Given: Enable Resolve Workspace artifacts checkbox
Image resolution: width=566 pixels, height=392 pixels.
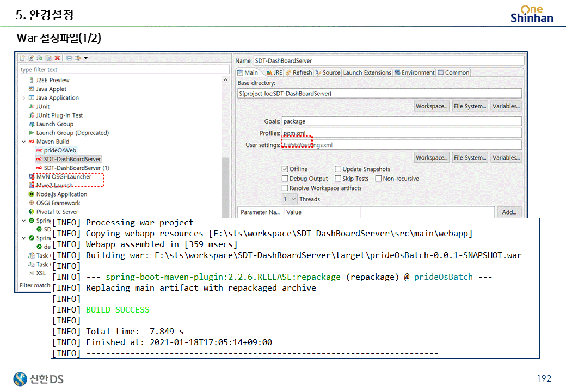Looking at the screenshot, I should click(x=285, y=188).
